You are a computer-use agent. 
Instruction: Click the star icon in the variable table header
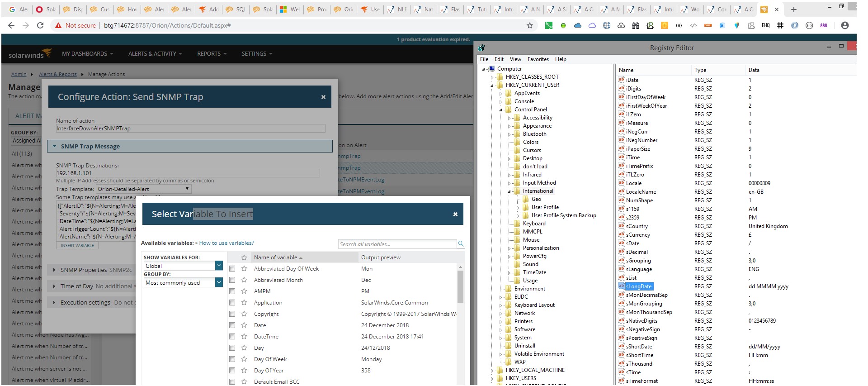(244, 257)
